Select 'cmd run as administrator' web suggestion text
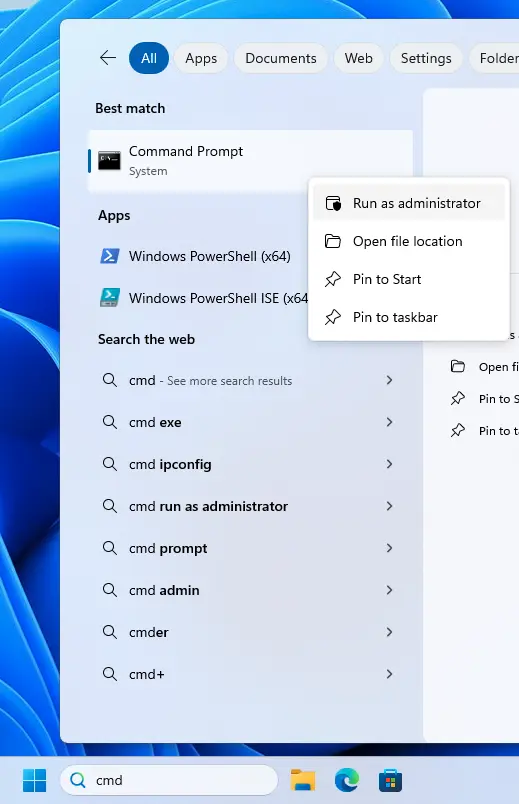 [208, 507]
